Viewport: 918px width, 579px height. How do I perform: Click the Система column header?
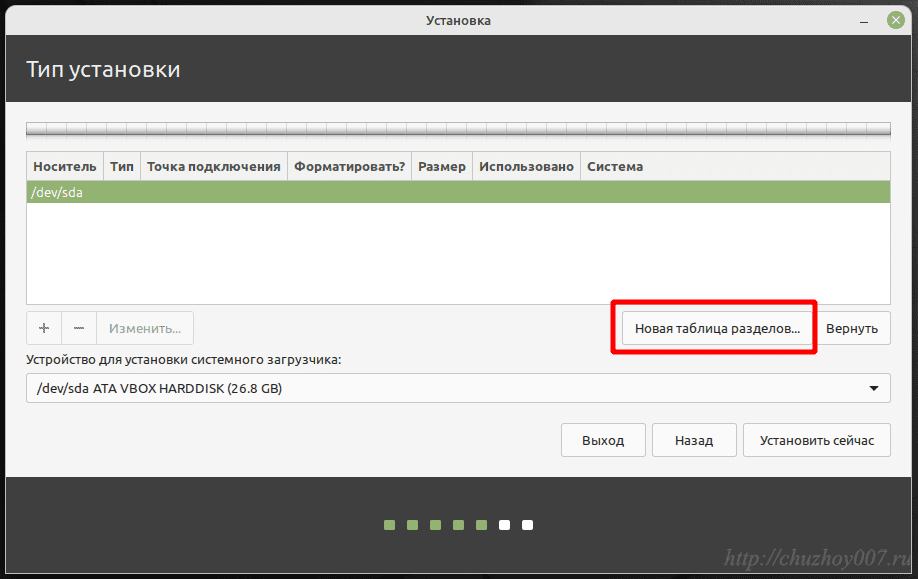[615, 166]
